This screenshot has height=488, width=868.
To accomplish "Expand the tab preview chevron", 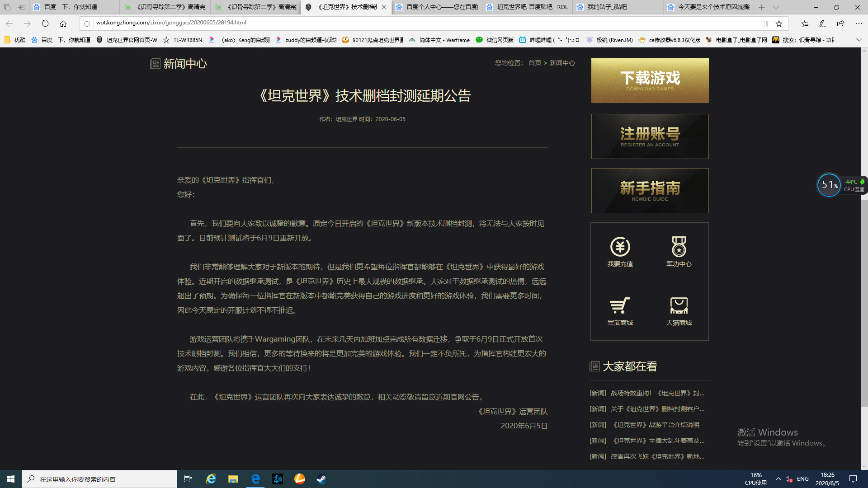I will tap(776, 7).
